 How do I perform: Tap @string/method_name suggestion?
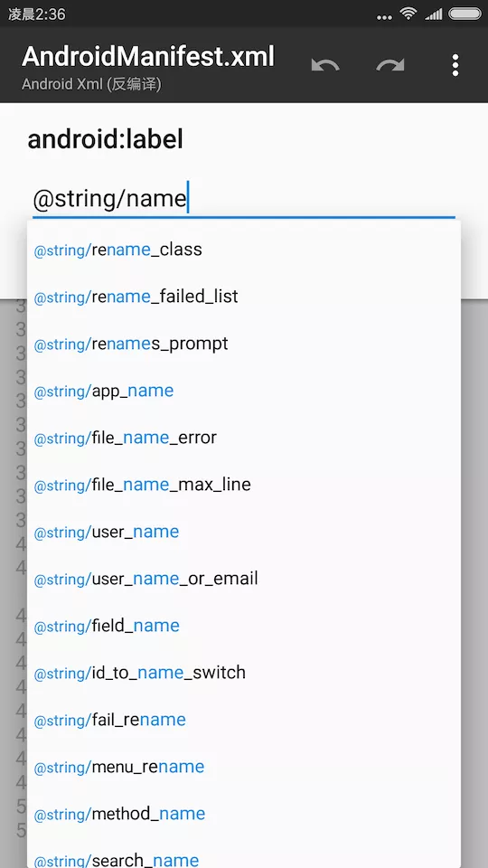pos(244,814)
